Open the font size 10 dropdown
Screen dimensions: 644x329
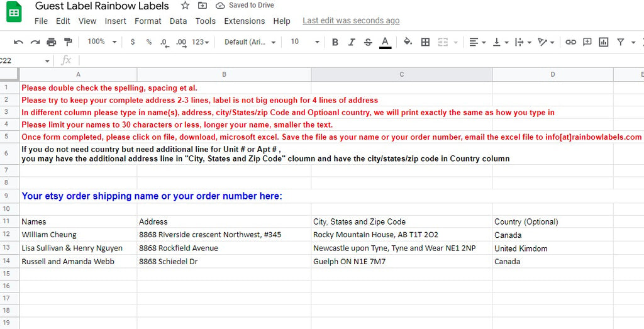[305, 42]
